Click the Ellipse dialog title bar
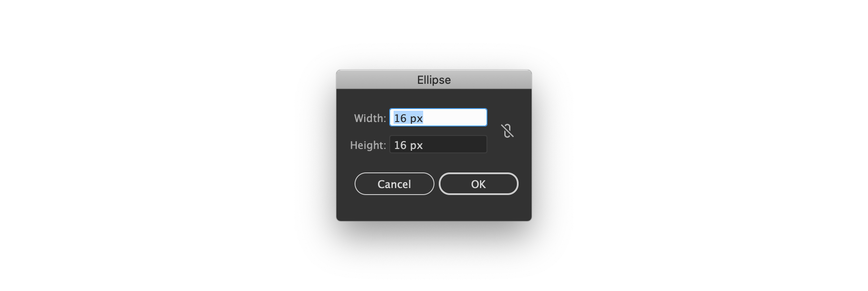 pyautogui.click(x=434, y=79)
